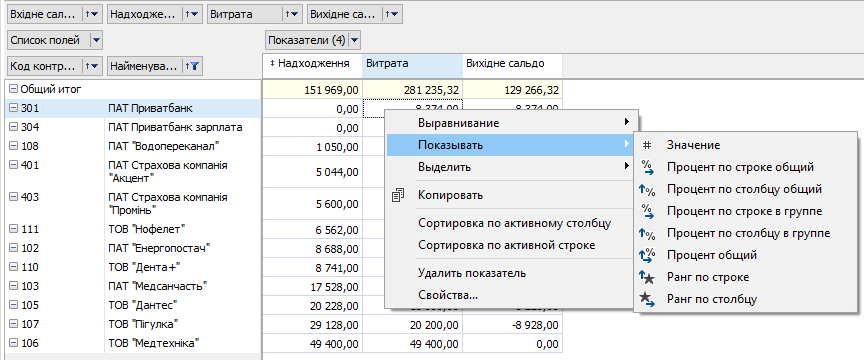Screen dimensions: 864x360
Task: Choose Процент по строке общий icon
Action: point(649,167)
